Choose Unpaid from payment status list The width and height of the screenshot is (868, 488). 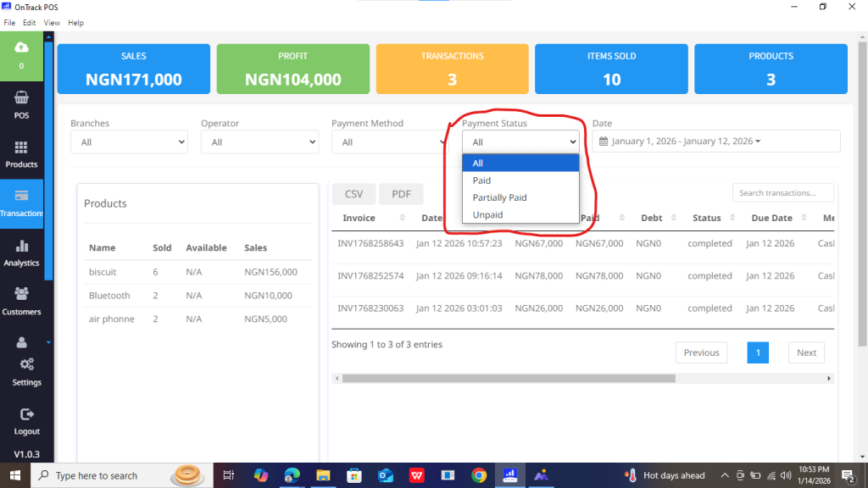pos(487,215)
